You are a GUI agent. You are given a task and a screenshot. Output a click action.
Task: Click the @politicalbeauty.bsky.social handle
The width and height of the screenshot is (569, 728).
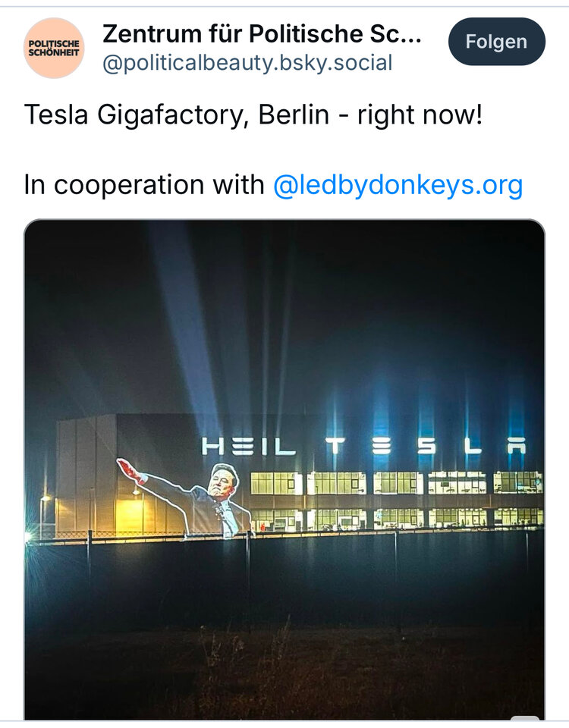(247, 63)
